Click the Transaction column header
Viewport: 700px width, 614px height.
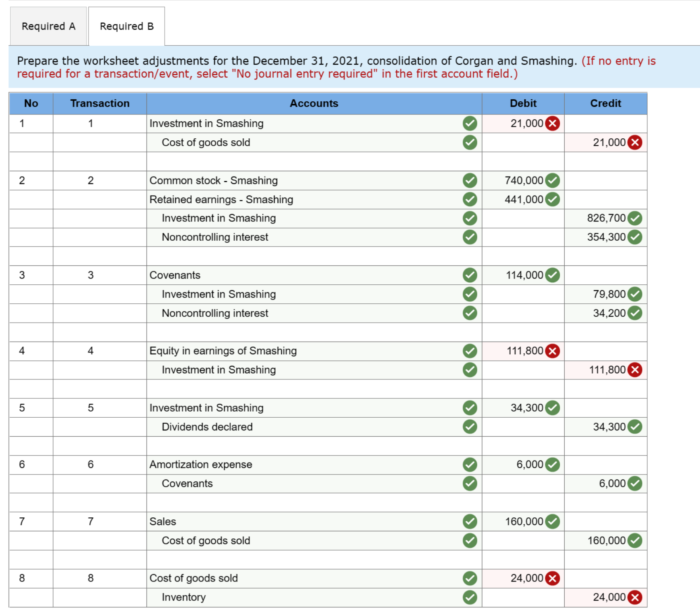point(100,103)
